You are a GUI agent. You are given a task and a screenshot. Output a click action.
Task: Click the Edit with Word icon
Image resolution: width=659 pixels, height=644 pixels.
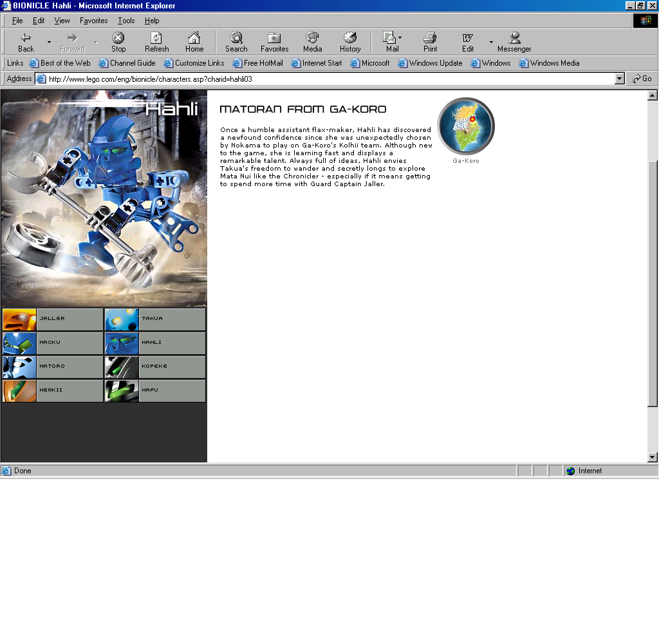point(468,42)
